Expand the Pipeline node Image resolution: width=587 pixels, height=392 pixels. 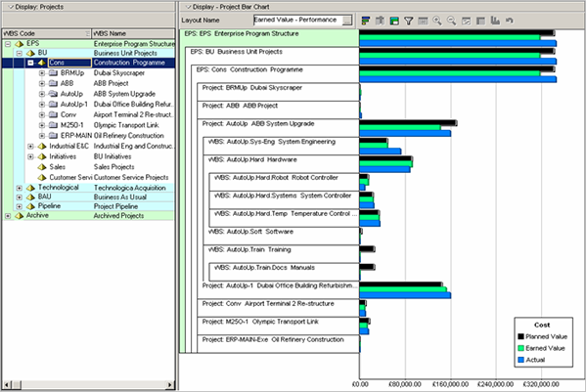pos(20,207)
